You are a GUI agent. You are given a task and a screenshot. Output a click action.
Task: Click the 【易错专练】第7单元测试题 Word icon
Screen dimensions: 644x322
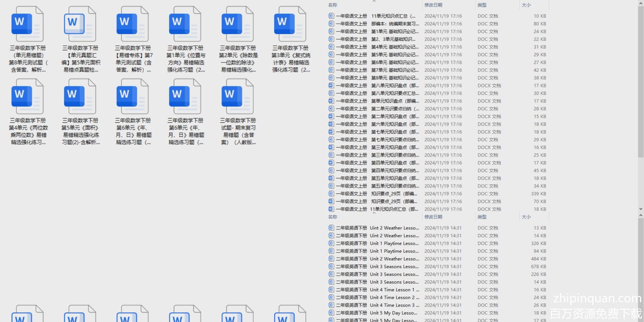(x=132, y=24)
